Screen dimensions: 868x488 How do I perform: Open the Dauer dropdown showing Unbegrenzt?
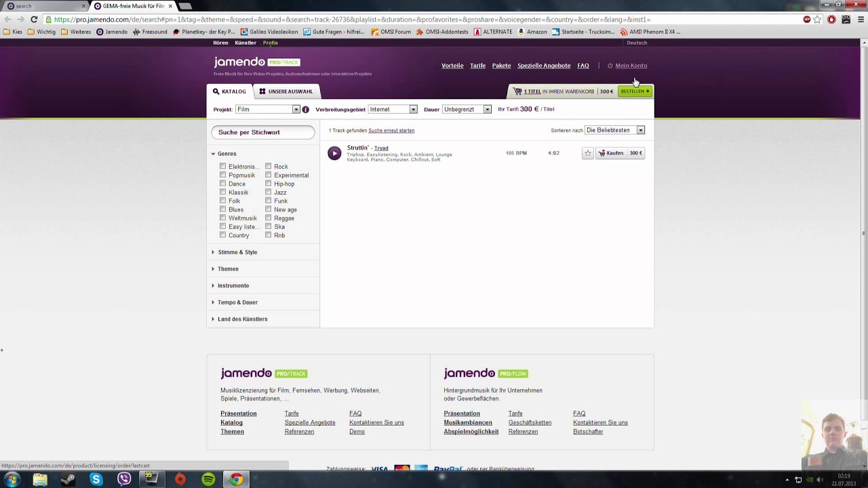click(x=467, y=109)
